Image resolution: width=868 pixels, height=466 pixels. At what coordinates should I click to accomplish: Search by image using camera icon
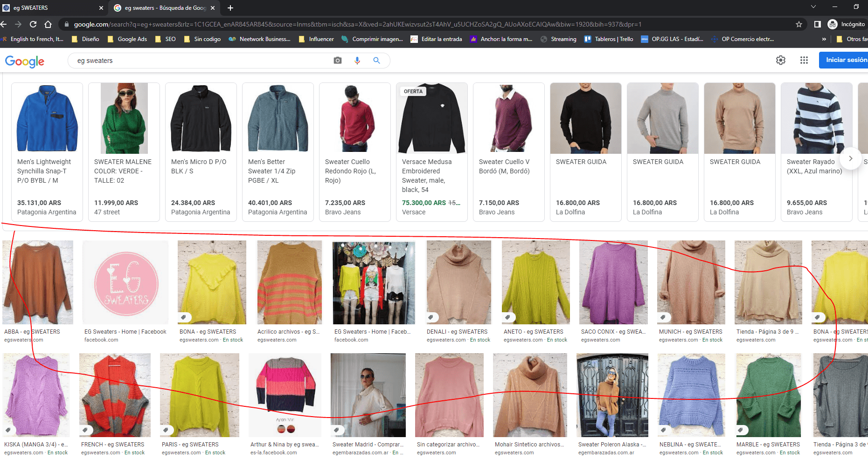click(338, 61)
